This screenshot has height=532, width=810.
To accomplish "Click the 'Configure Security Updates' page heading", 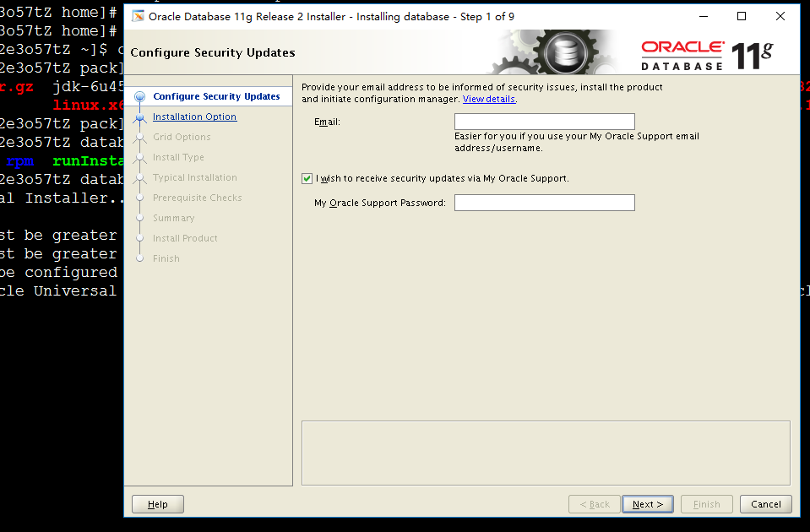I will [212, 52].
